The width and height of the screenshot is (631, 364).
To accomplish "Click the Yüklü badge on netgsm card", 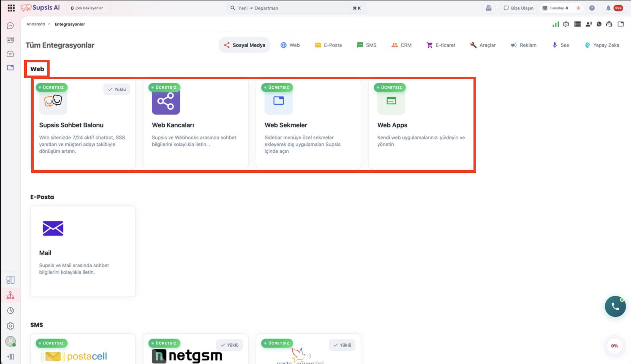I will (229, 345).
